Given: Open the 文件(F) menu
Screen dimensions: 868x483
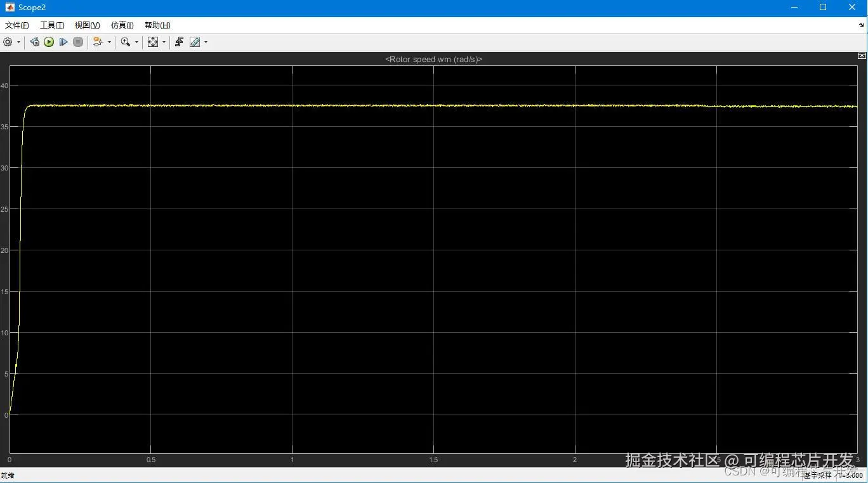Looking at the screenshot, I should [17, 25].
